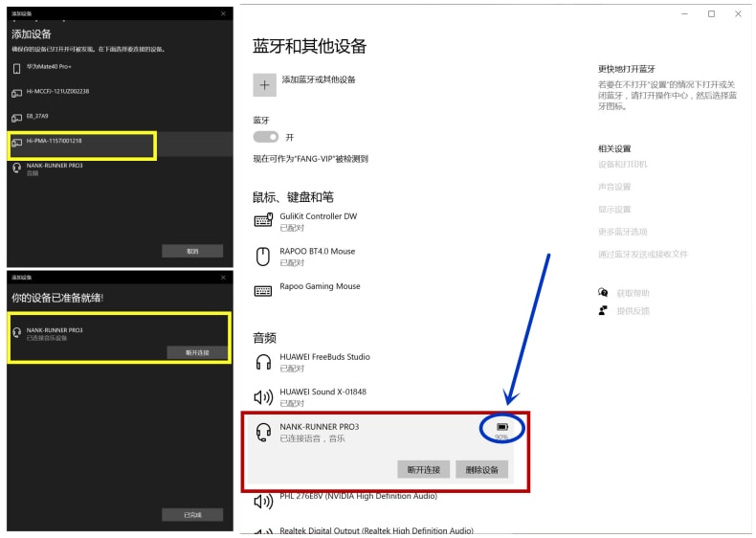Click 已完成 button in device ready dialog
Viewport: 756px width, 538px height.
coord(192,515)
